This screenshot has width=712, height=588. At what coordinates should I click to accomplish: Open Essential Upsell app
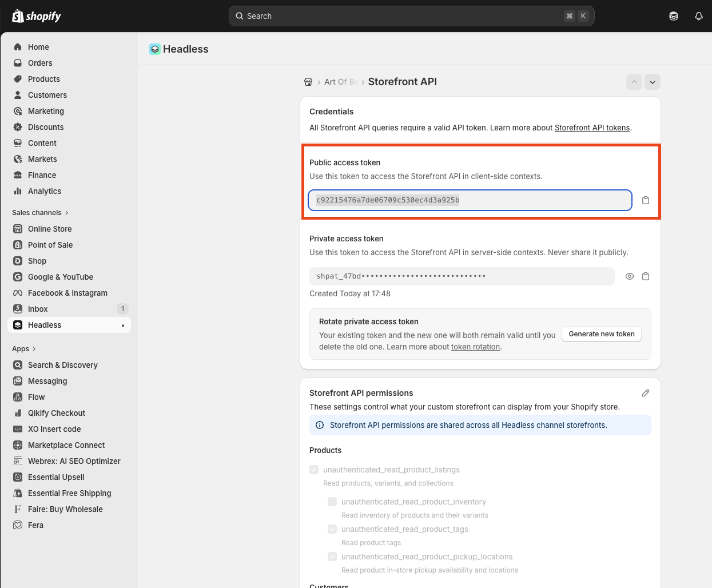(69, 477)
